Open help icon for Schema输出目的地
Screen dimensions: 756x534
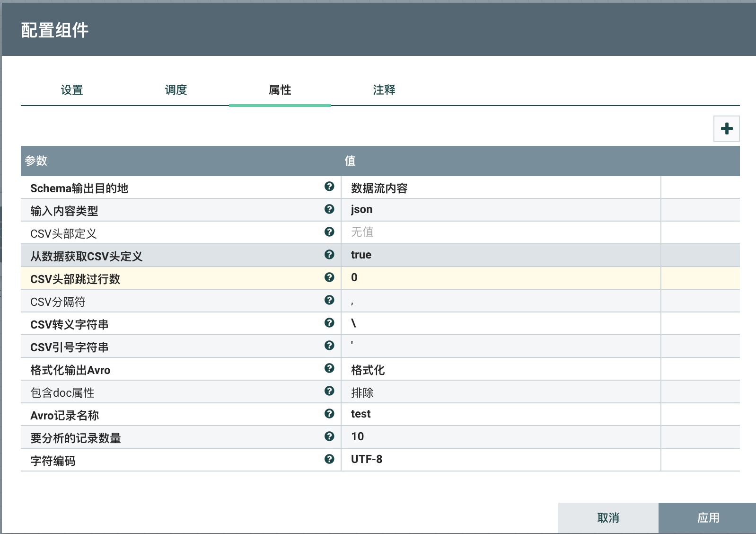coord(329,187)
